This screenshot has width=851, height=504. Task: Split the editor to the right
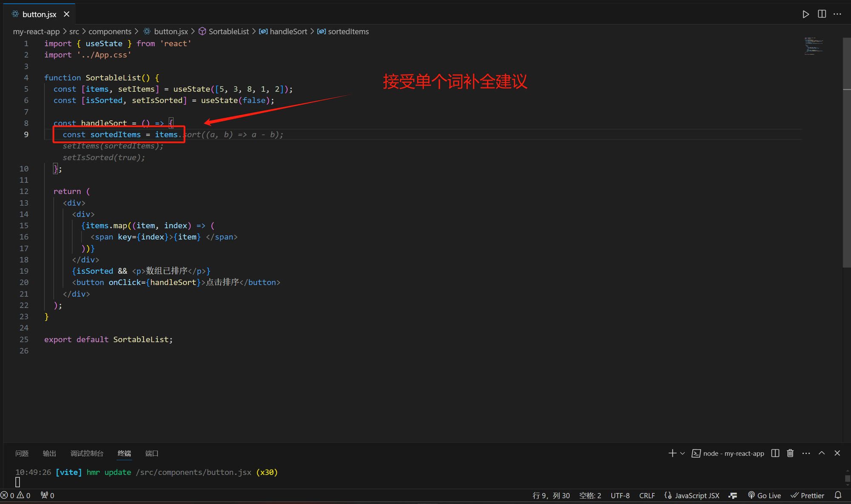point(822,14)
